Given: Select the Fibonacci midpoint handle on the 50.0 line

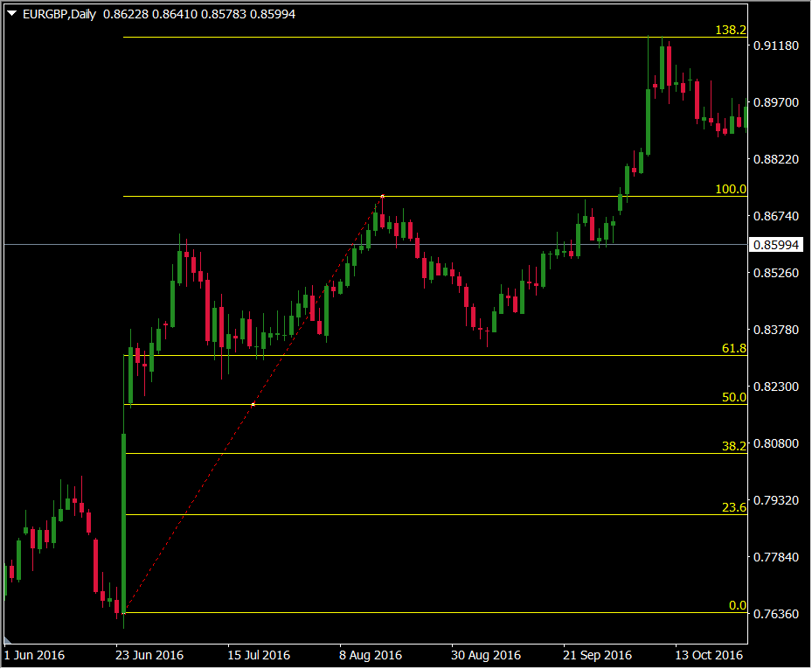Looking at the screenshot, I should pos(253,404).
